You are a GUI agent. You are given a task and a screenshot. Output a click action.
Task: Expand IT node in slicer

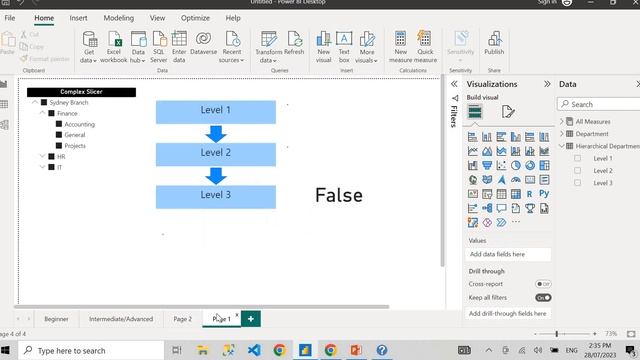click(42, 167)
